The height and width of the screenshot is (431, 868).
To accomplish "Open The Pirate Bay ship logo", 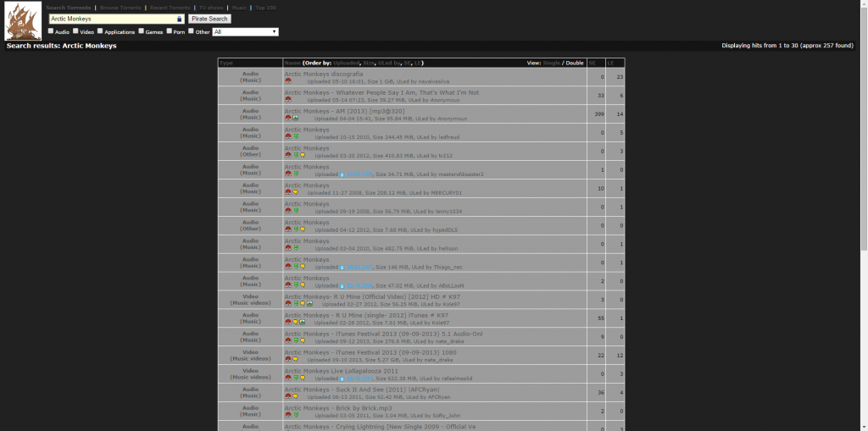I will point(23,21).
